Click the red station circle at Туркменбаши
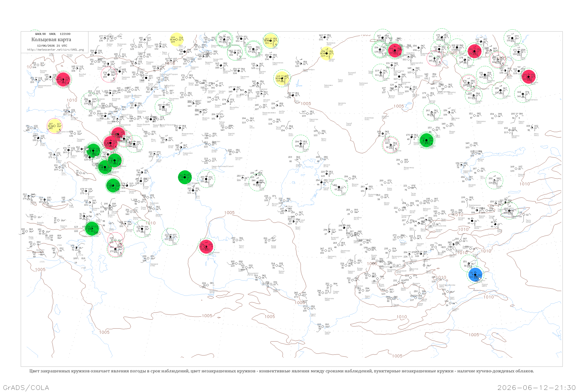Screen dimensions: 588x392 point(206,247)
